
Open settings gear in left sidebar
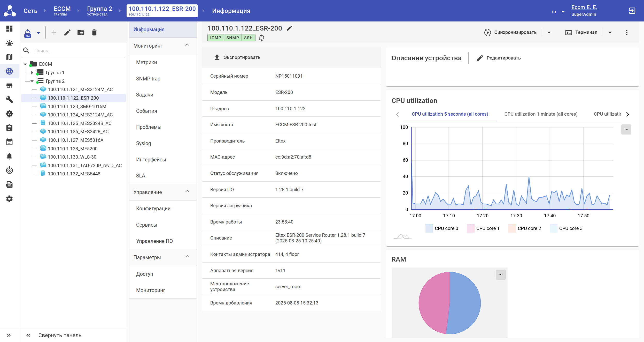(10, 199)
